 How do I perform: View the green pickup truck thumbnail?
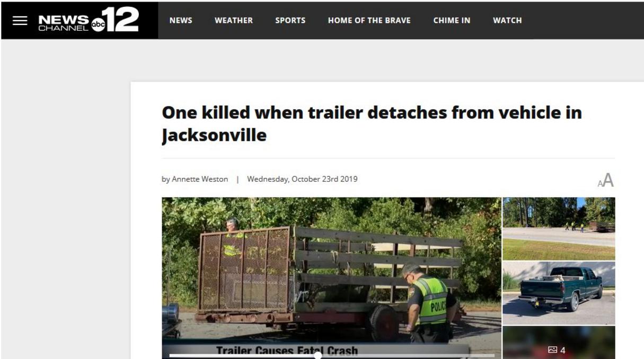[x=559, y=293]
